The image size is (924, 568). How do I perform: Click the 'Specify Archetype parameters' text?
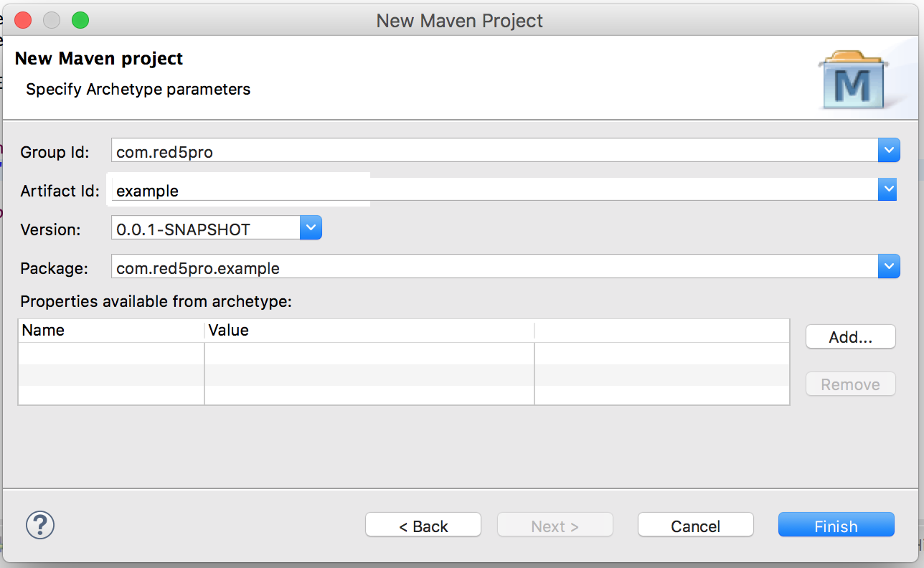[138, 90]
